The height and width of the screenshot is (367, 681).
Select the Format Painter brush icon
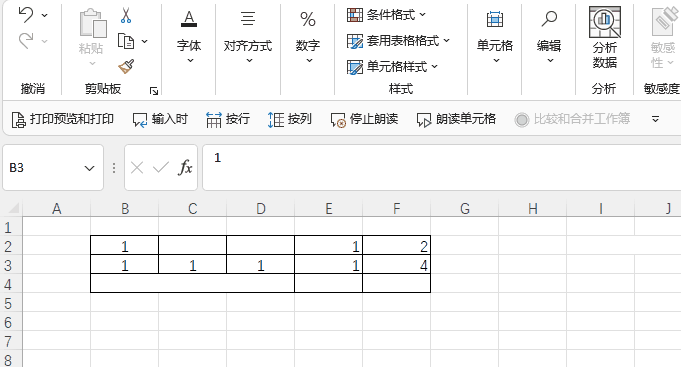pos(126,66)
